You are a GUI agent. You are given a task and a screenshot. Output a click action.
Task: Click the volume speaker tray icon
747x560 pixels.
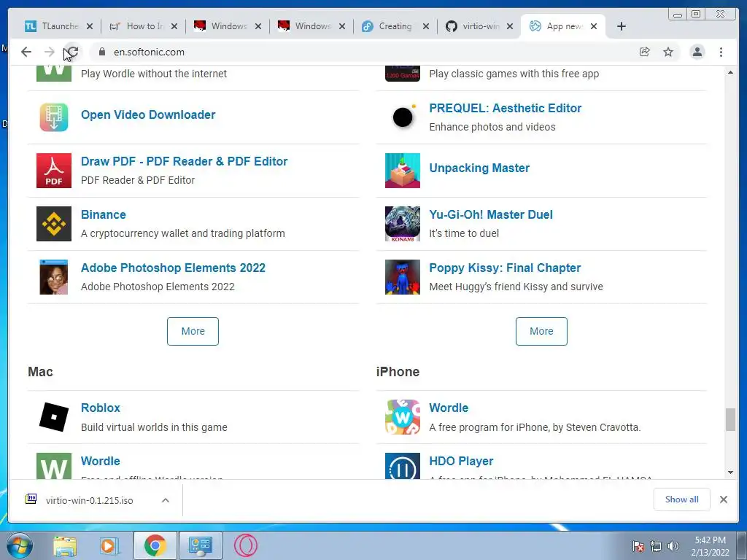coord(673,546)
